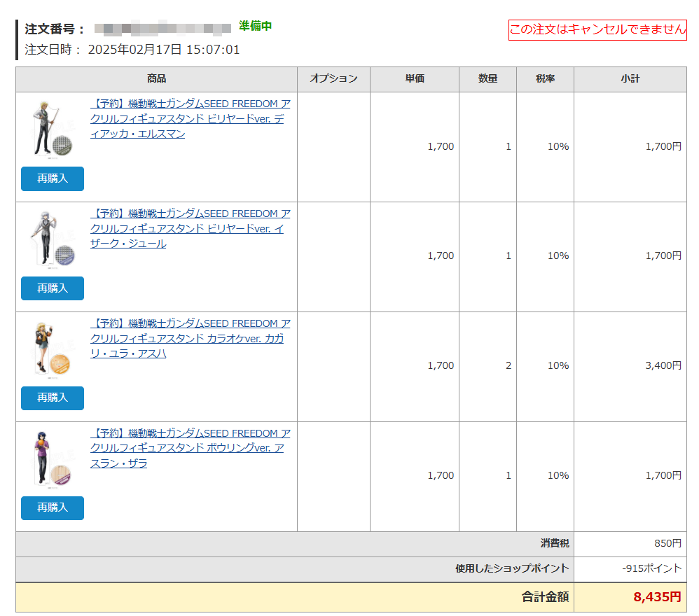699x616 pixels.
Task: View ディアッカ・エルスマン acrylic stand thumbnail
Action: 53,129
